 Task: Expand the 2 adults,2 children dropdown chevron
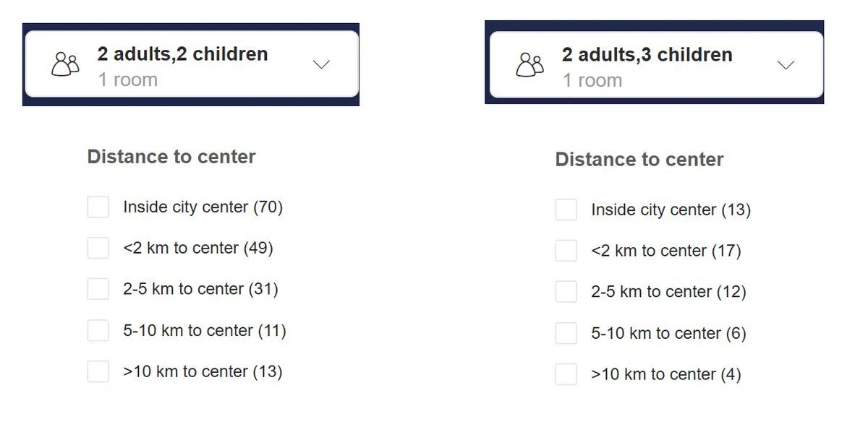click(x=321, y=64)
